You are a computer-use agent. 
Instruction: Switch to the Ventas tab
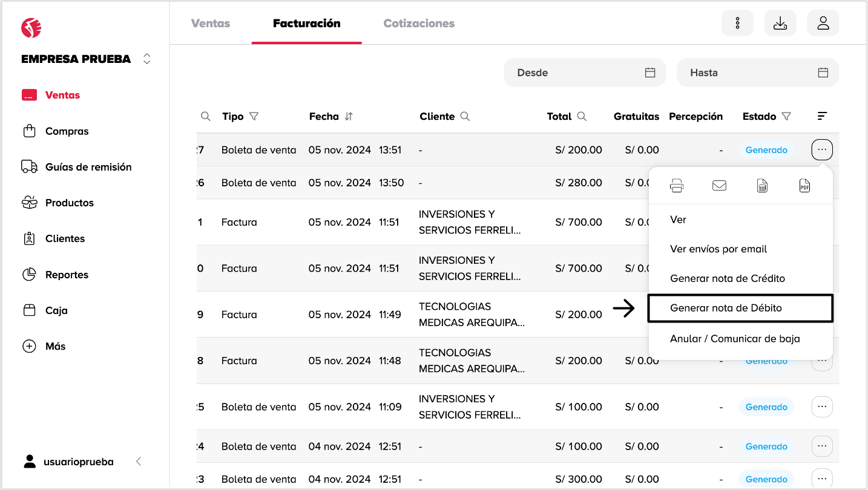[x=211, y=24]
